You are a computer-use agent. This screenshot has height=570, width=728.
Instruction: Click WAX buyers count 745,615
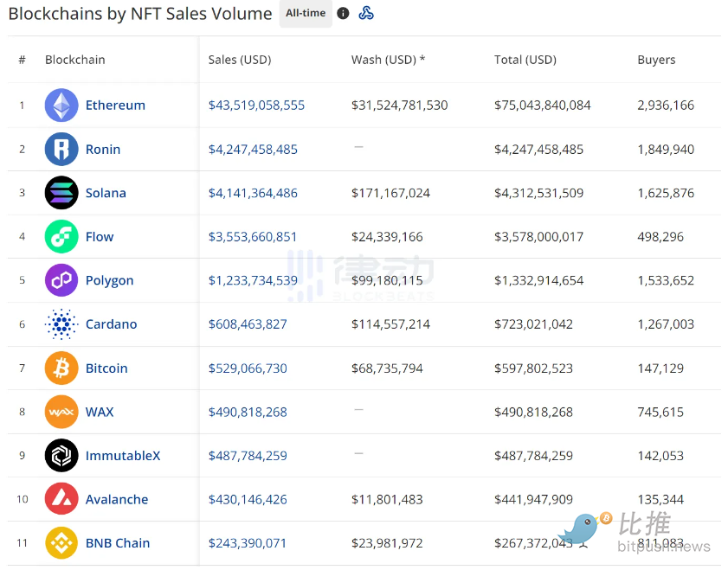click(x=660, y=412)
